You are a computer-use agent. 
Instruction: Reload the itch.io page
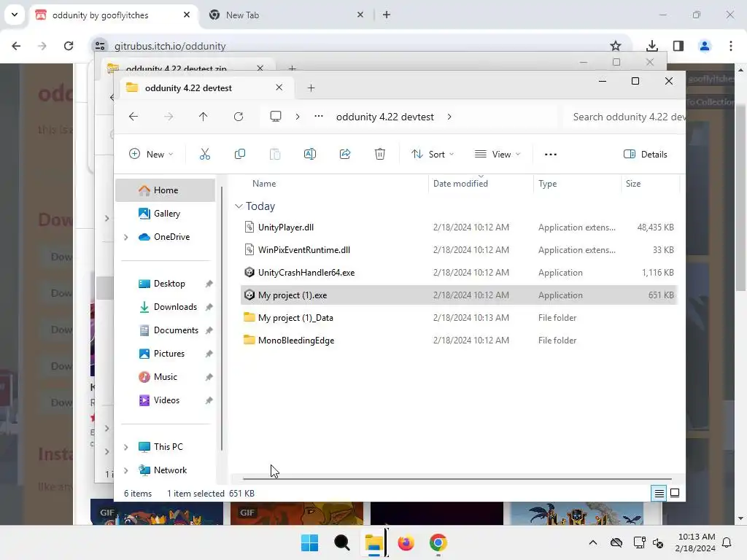pyautogui.click(x=69, y=46)
